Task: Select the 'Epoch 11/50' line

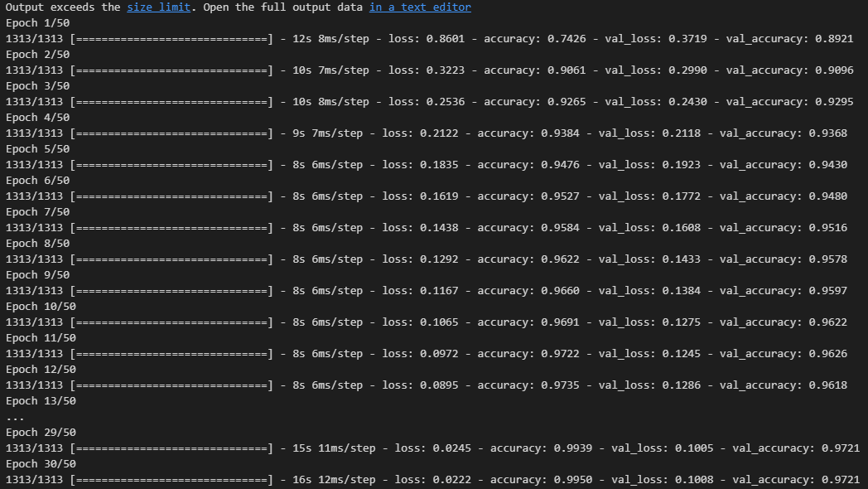Action: 41,338
